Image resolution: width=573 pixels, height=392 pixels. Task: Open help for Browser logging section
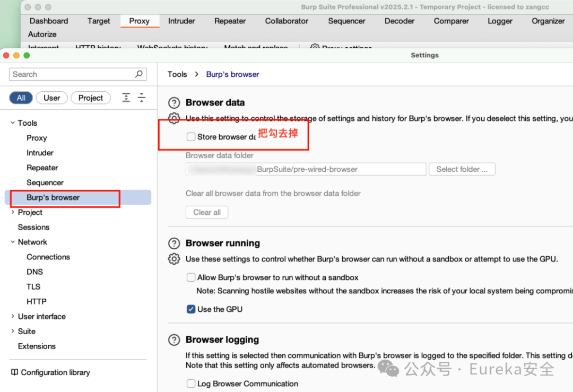(x=174, y=340)
